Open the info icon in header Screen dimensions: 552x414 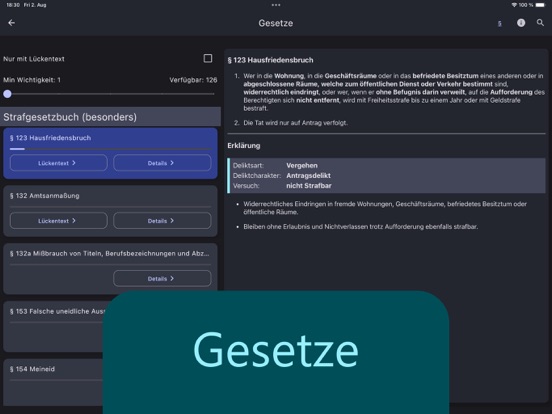(521, 23)
